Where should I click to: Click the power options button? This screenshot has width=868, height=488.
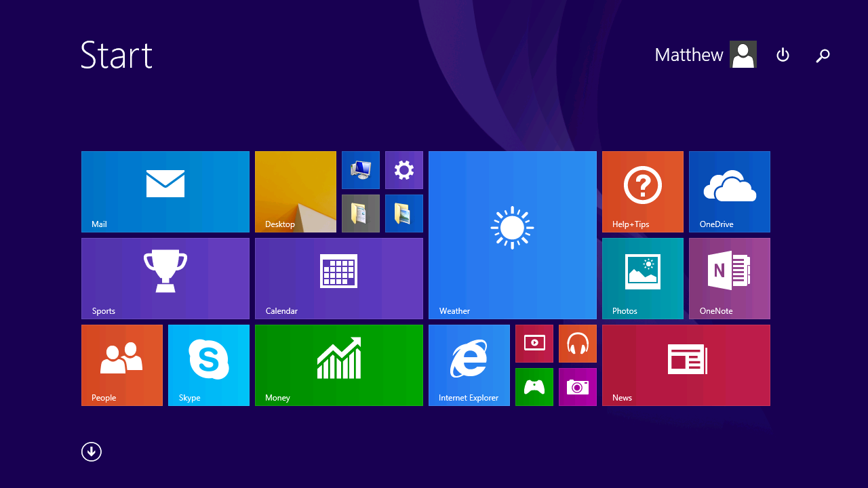[x=783, y=55]
